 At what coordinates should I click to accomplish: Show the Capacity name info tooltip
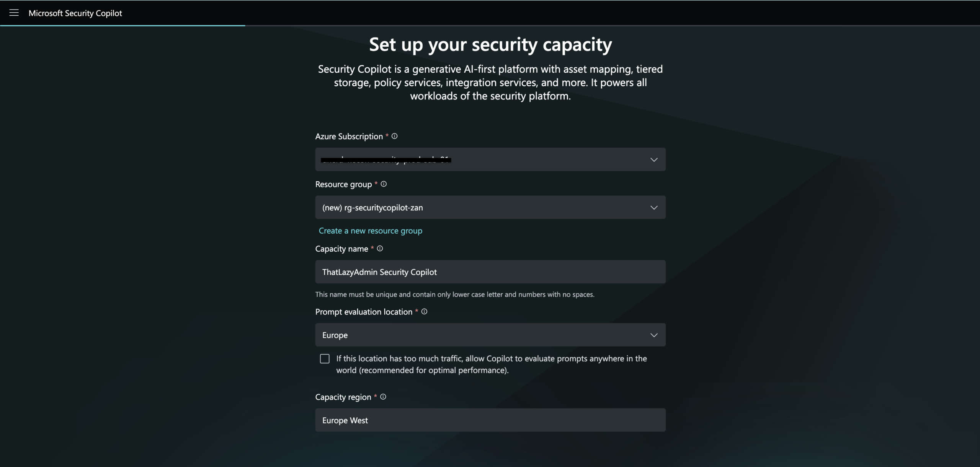pyautogui.click(x=380, y=249)
